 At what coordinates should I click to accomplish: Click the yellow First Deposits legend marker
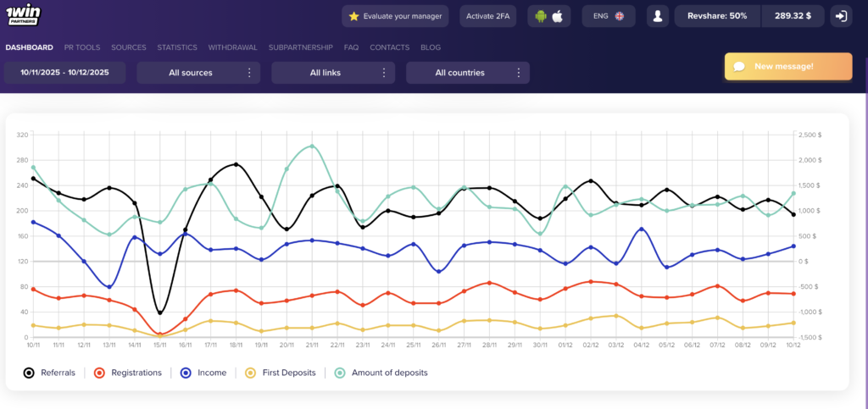[250, 373]
